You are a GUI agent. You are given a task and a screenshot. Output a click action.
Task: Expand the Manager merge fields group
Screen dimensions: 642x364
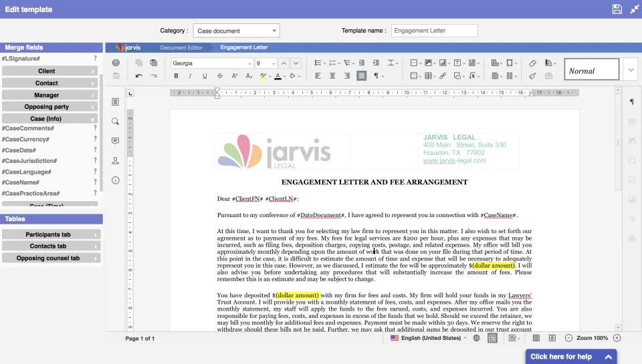pyautogui.click(x=49, y=95)
